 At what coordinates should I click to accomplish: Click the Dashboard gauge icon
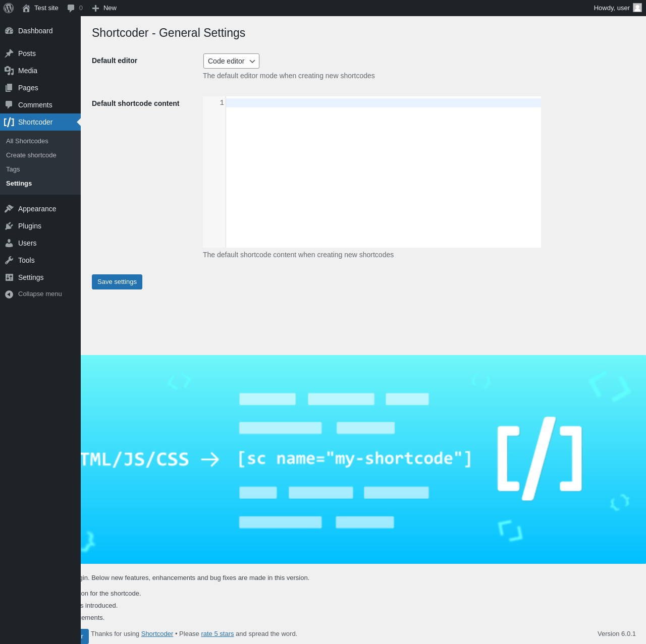pos(9,31)
